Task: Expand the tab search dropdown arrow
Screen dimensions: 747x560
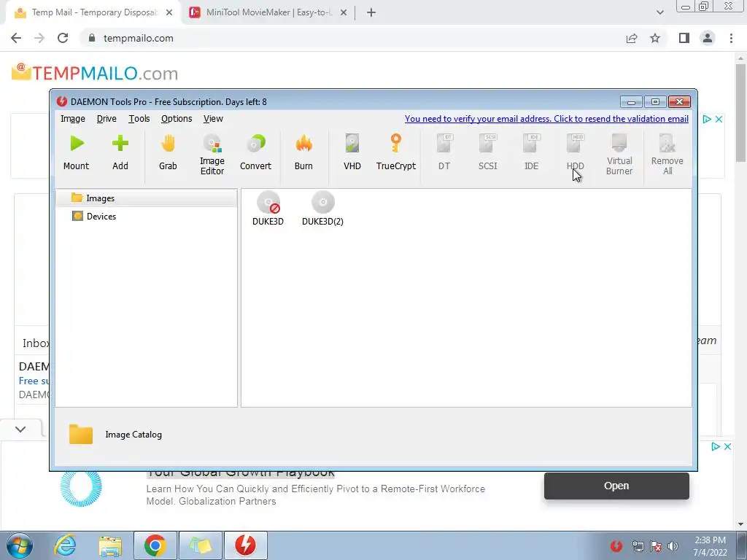Action: (x=659, y=12)
